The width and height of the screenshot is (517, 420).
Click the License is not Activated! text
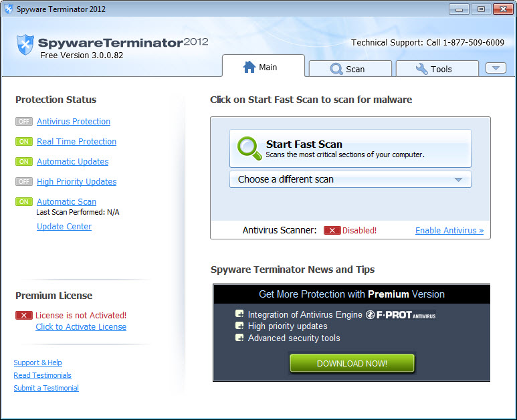tap(81, 315)
